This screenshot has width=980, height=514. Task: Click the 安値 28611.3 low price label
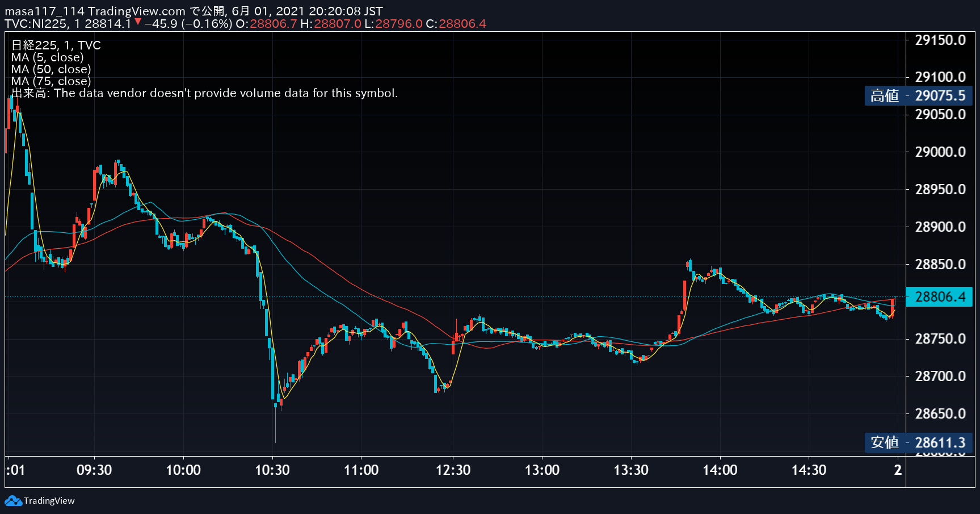pos(918,442)
